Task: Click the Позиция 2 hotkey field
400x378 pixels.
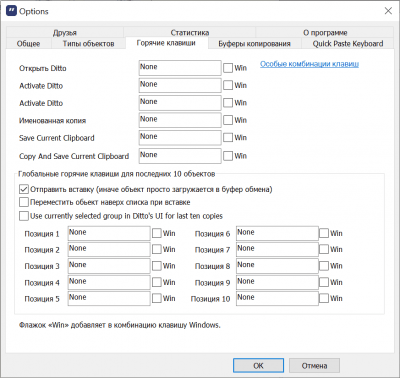Action: 109,249
